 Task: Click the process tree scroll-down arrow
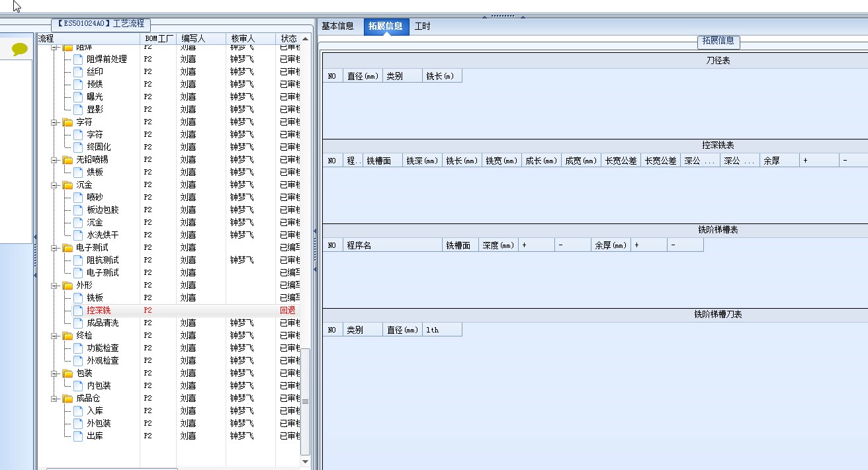(305, 461)
